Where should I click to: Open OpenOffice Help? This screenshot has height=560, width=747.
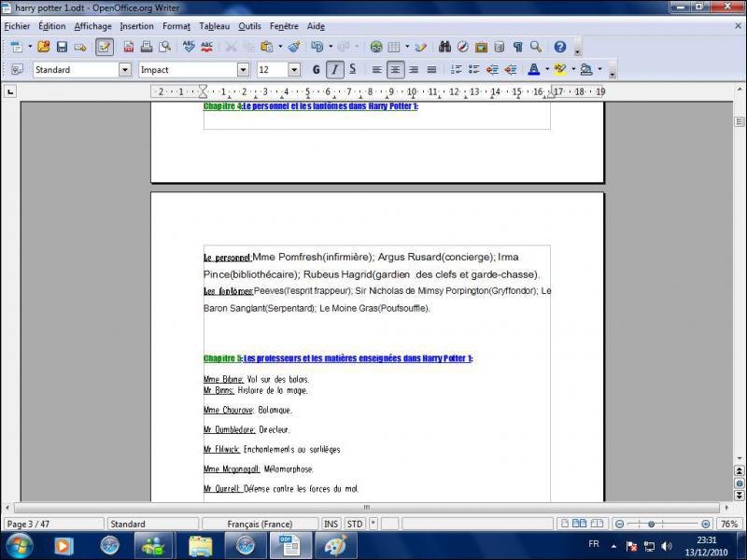[x=560, y=47]
